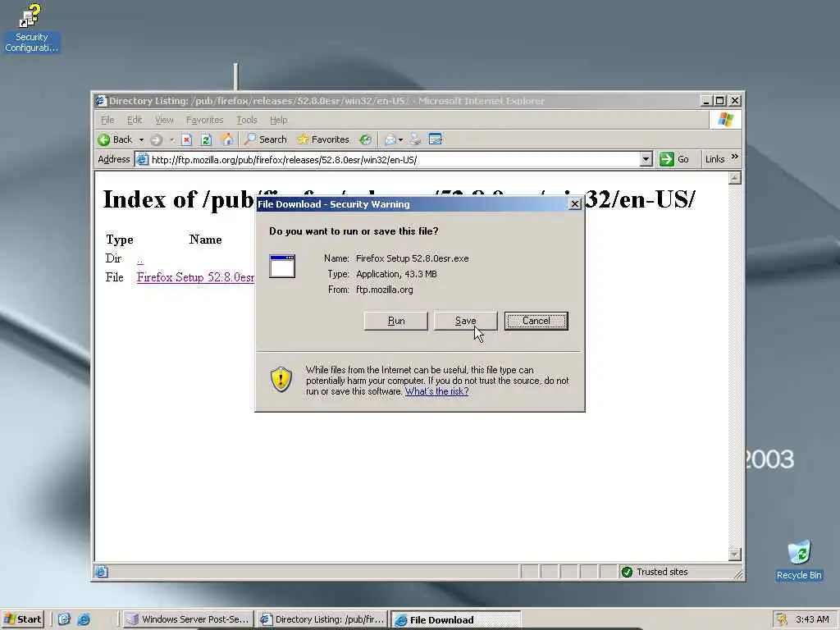Image resolution: width=840 pixels, height=630 pixels.
Task: Expand the Links toolbar chevron
Action: [x=734, y=157]
